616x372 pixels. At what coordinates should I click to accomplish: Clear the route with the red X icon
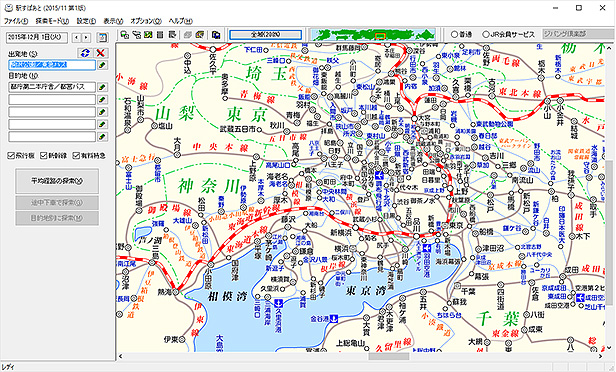[101, 53]
